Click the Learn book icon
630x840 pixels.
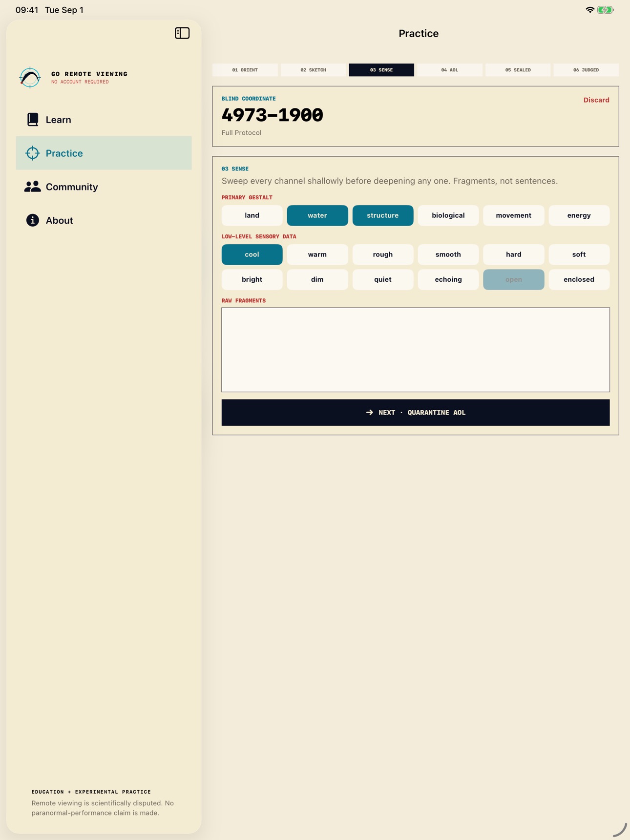pyautogui.click(x=33, y=120)
